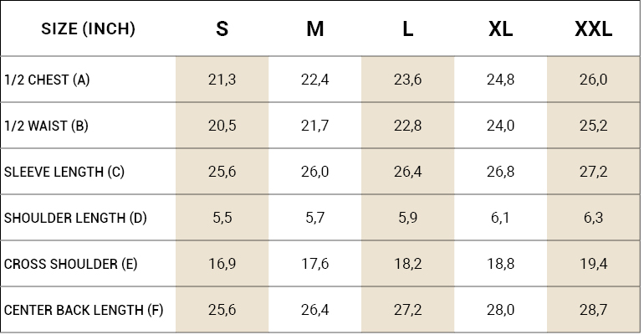Select the S size column header

[222, 29]
